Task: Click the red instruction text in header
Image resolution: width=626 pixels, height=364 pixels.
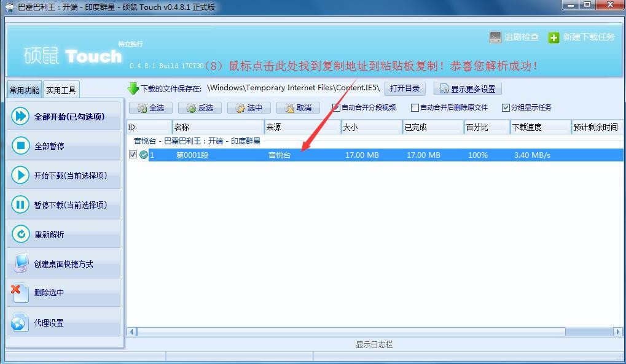Action: click(x=371, y=66)
